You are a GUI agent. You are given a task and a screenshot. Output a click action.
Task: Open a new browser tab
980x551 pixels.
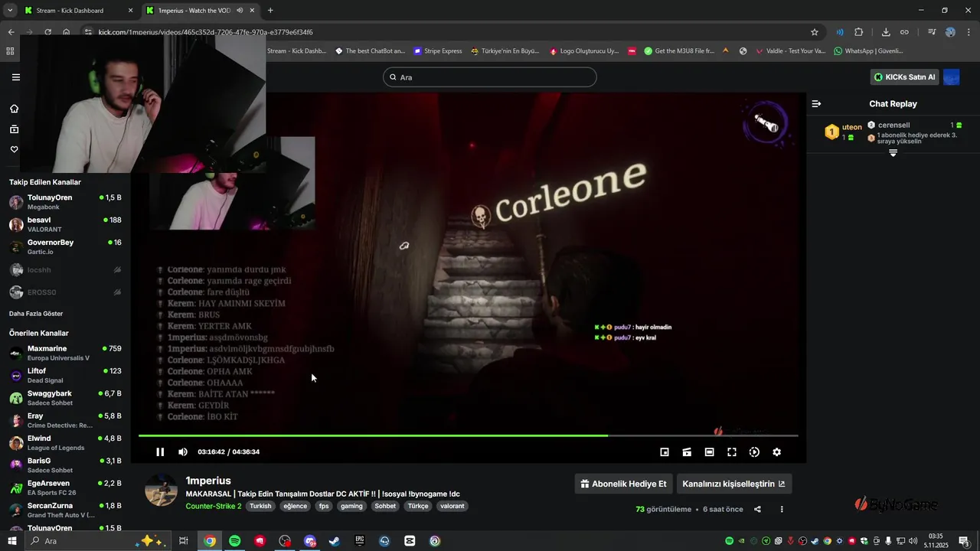point(270,11)
